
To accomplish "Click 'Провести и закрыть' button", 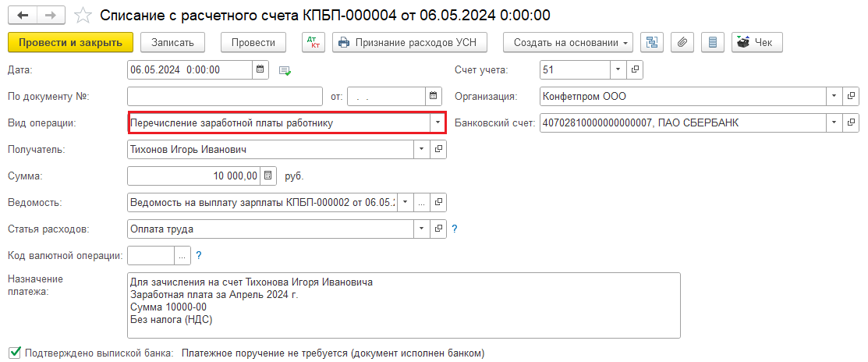I will click(x=70, y=43).
